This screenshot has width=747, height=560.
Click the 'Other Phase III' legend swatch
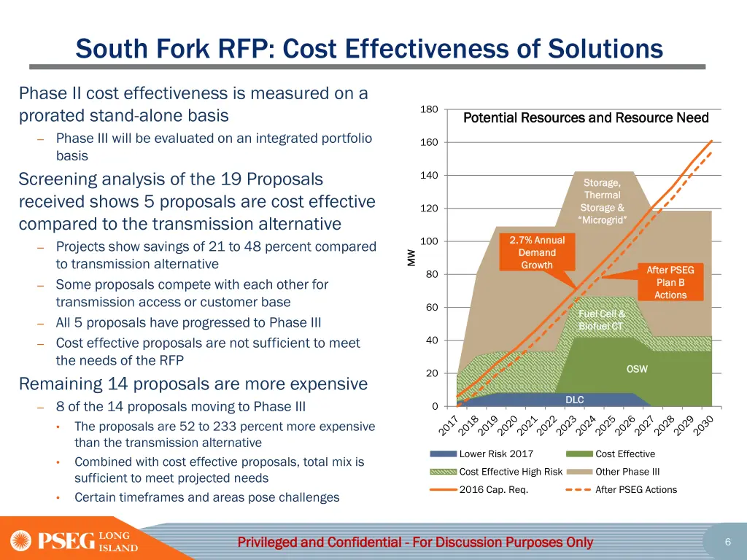click(x=579, y=472)
